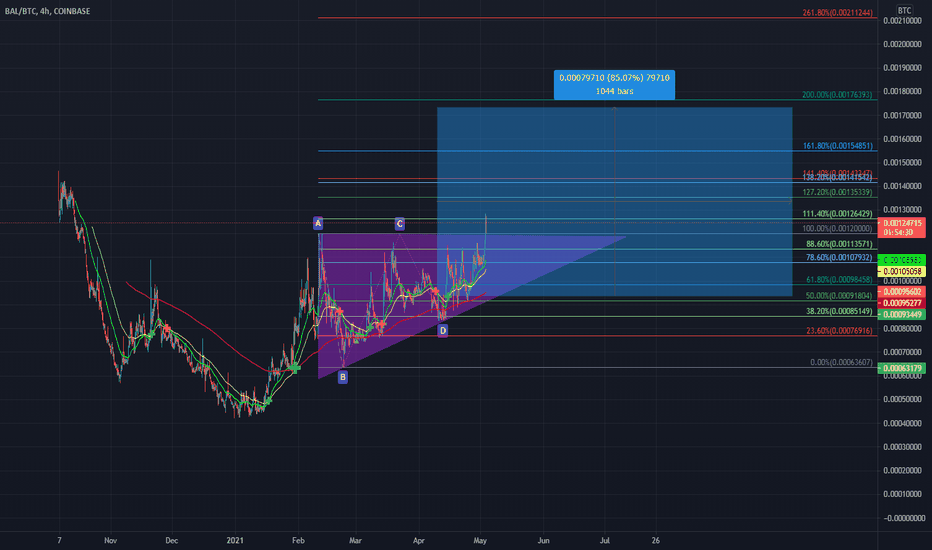Click the Mar date on time axis
932x550 pixels.
tap(355, 540)
